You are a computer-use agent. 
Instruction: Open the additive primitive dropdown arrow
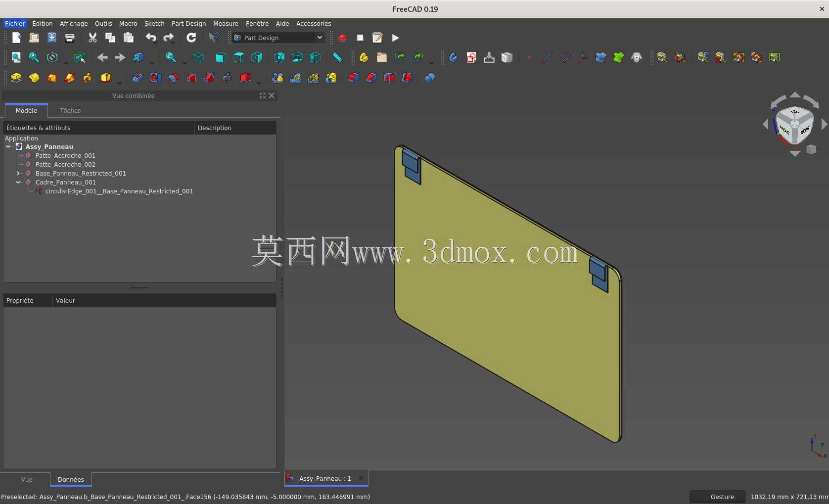(x=119, y=82)
